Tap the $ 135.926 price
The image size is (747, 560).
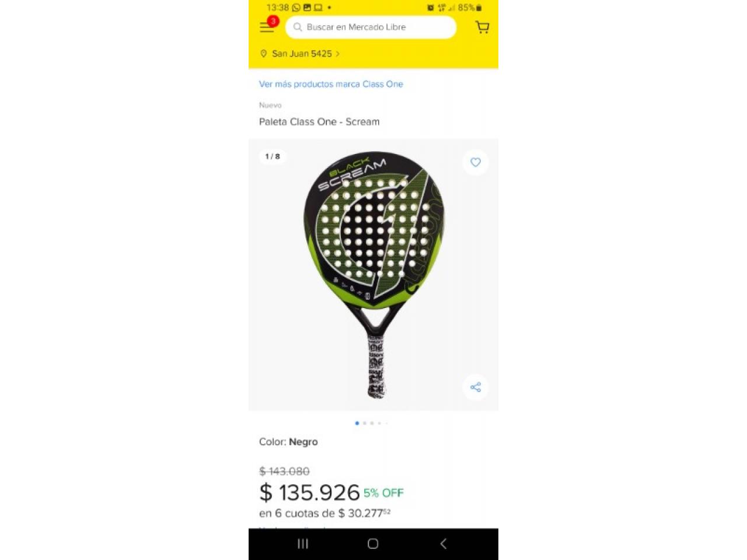309,493
